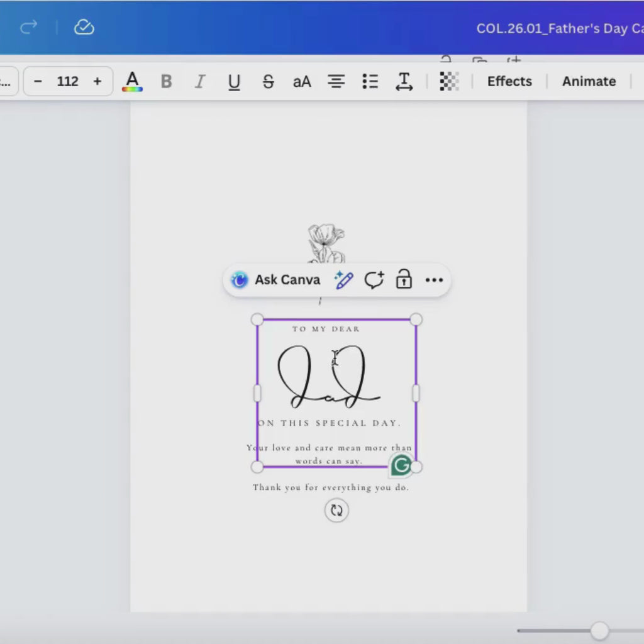Toggle italic formatting

(x=200, y=81)
